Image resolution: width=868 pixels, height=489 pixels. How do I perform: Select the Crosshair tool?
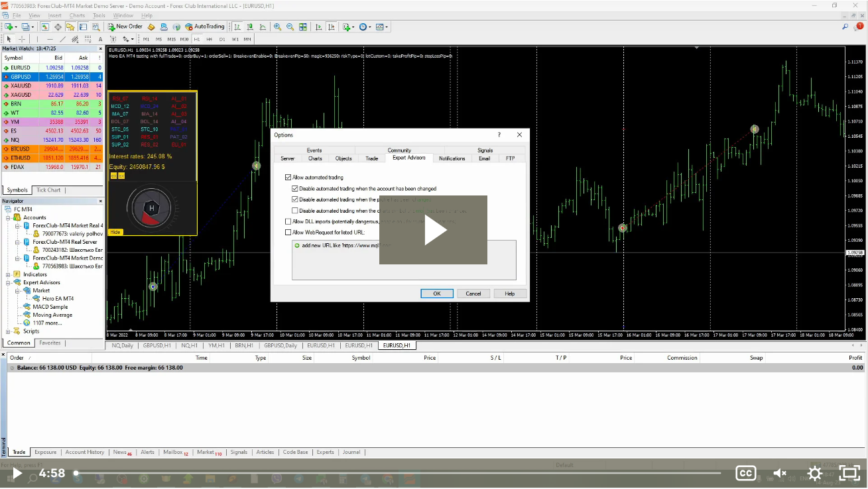[21, 39]
